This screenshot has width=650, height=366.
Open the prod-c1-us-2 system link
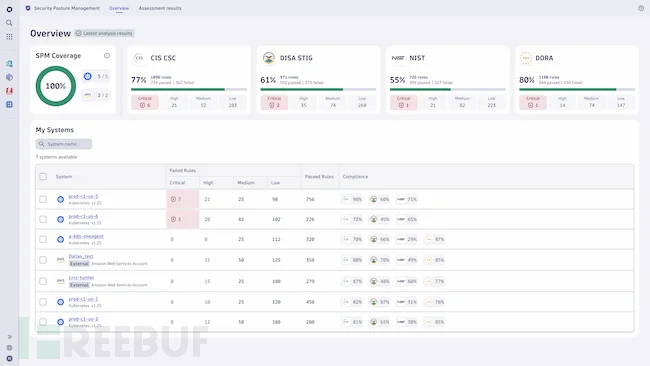83,319
